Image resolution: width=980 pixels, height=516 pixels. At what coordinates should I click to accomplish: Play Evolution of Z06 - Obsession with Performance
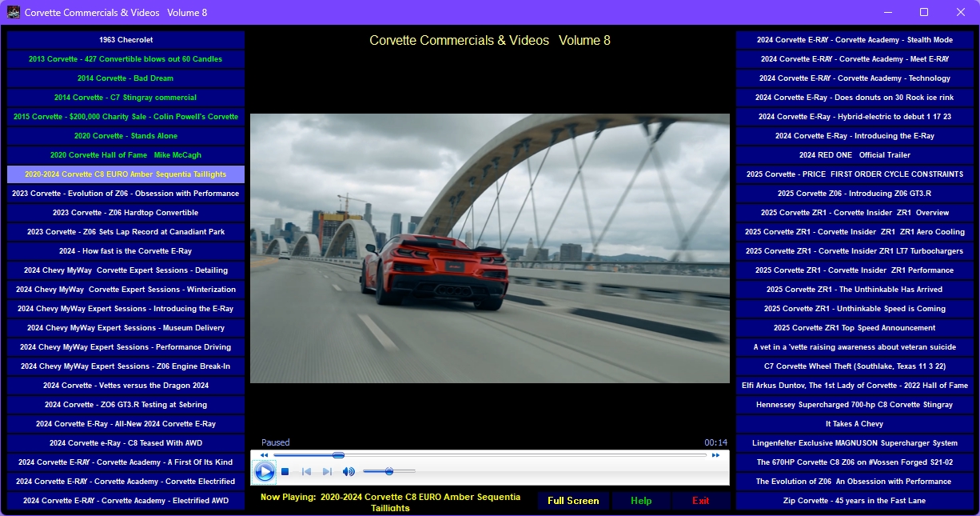pos(125,194)
